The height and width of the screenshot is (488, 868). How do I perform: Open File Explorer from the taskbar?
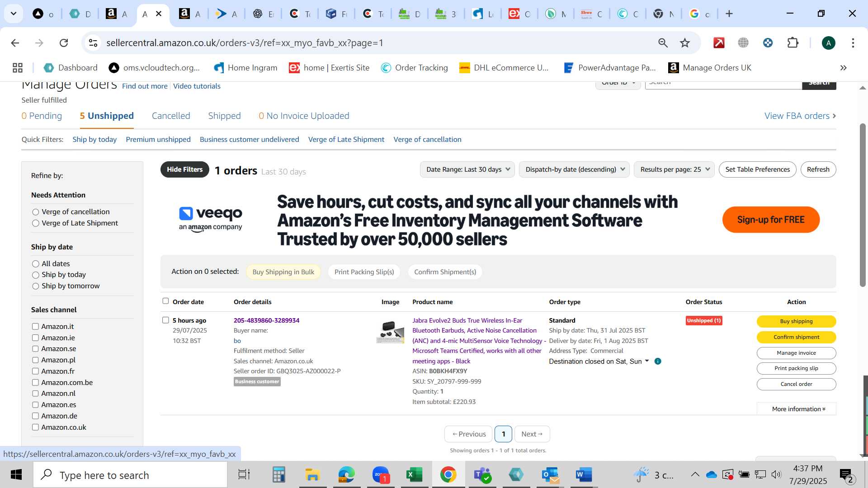click(x=312, y=475)
